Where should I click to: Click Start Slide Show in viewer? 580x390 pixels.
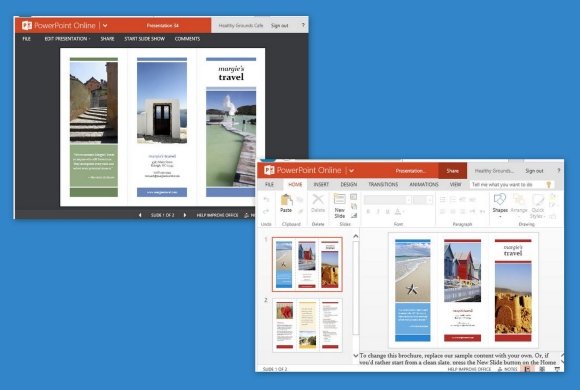[x=145, y=39]
